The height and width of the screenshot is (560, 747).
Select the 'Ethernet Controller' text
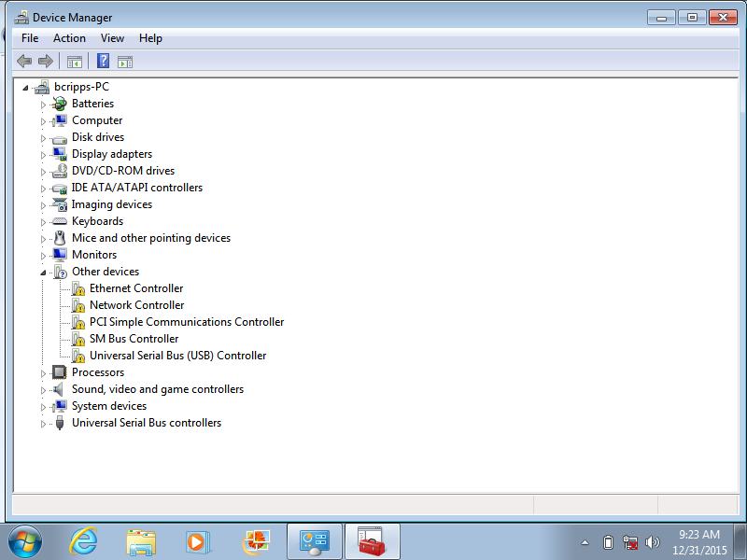(136, 288)
